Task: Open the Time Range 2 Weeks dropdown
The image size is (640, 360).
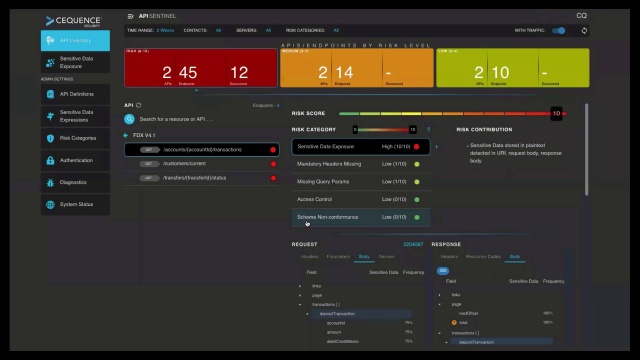Action: click(x=165, y=30)
